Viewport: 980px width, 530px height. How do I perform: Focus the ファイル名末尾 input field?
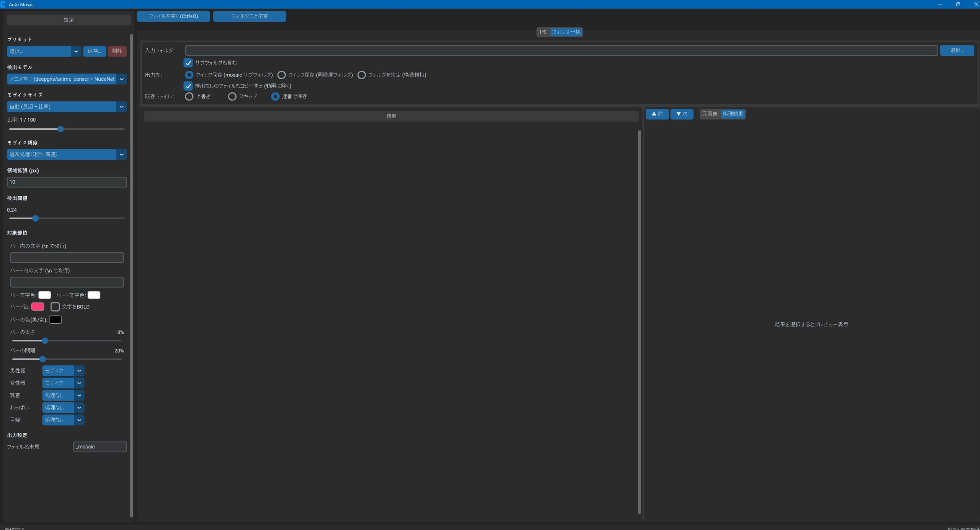pyautogui.click(x=100, y=447)
